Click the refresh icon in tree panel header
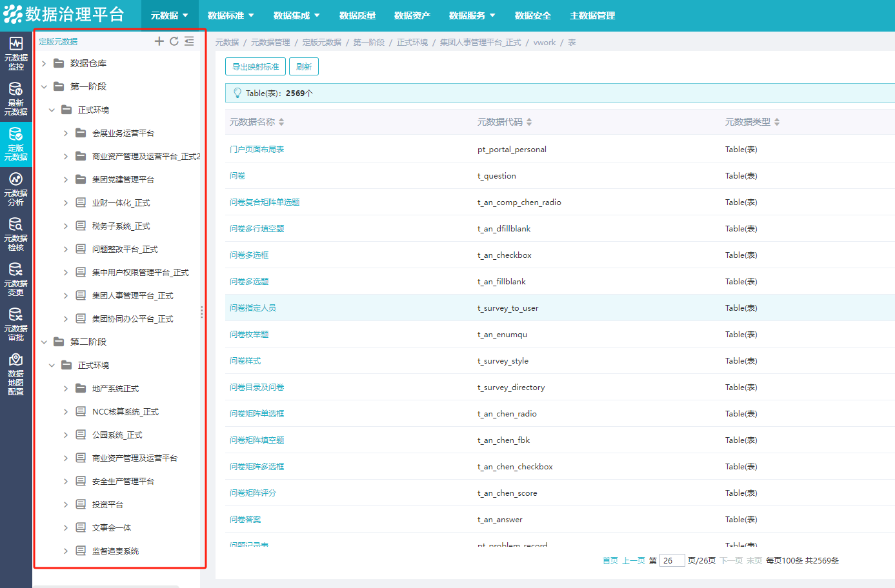Screen dimensions: 895x588 click(x=174, y=41)
